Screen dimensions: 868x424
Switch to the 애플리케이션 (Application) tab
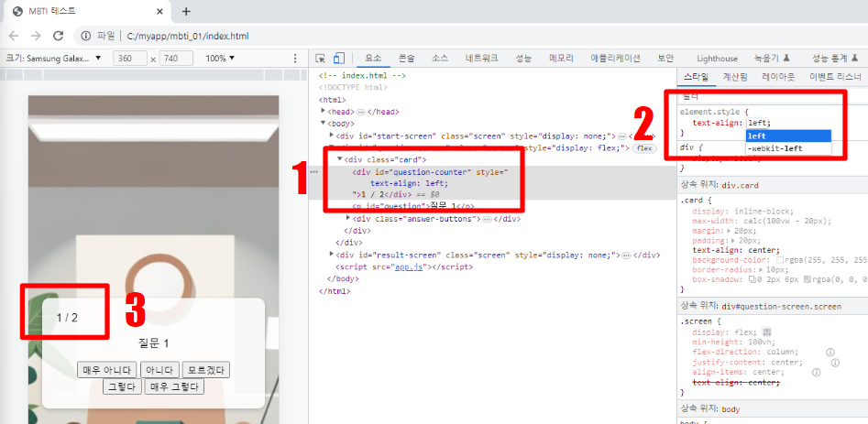pyautogui.click(x=616, y=58)
